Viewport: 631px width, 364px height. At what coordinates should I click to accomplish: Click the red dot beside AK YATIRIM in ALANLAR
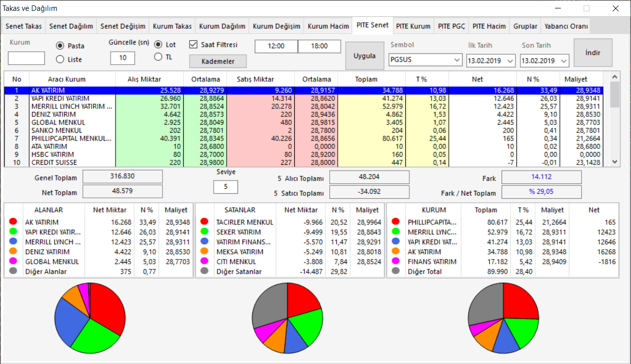point(13,222)
